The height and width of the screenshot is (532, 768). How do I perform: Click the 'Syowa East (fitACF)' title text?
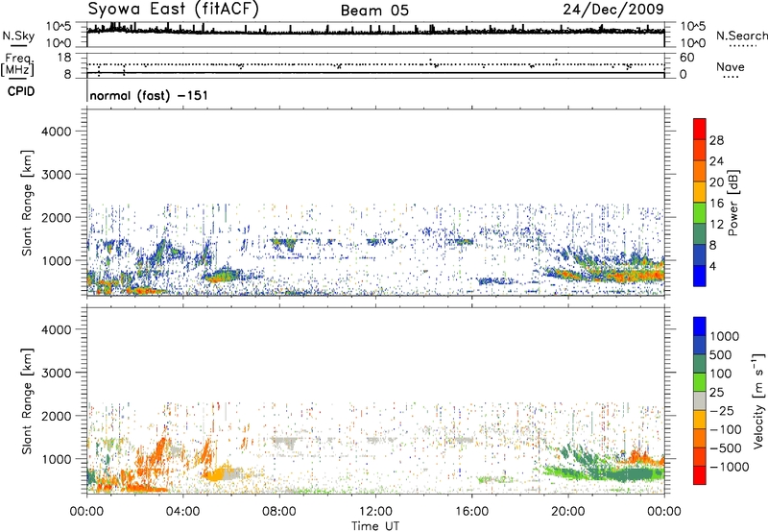pos(174,10)
